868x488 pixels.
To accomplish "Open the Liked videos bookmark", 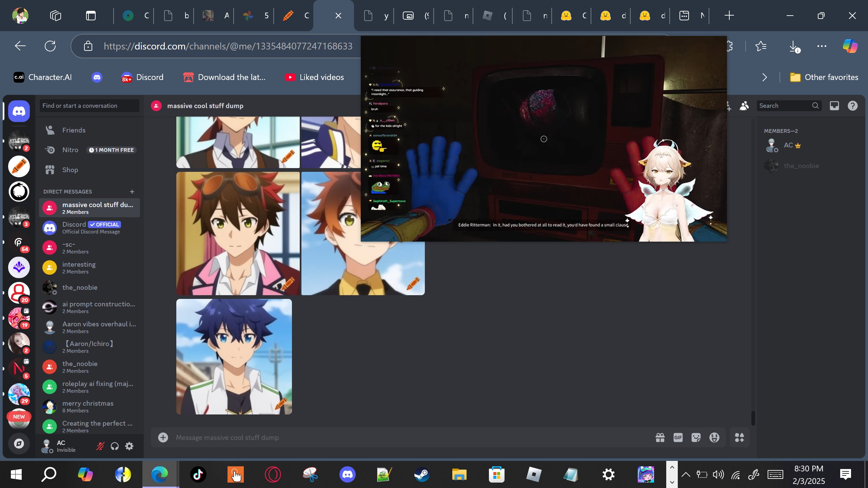I will coord(314,77).
